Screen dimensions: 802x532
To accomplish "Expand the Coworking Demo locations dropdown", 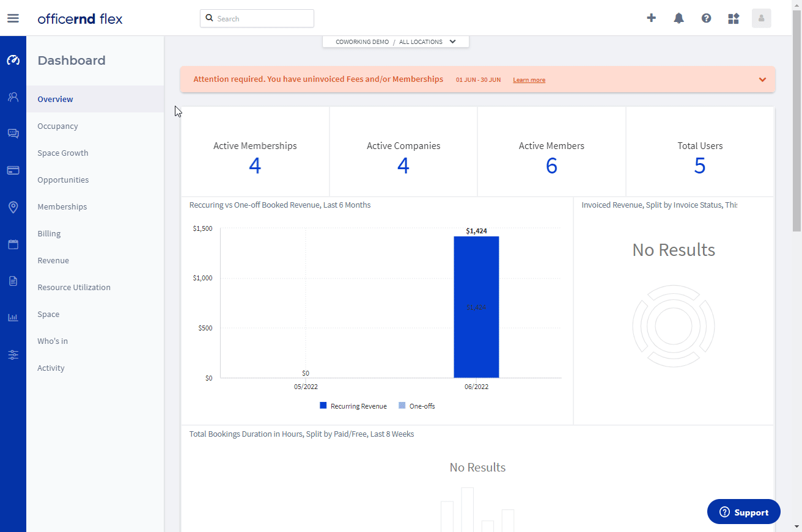I will pyautogui.click(x=395, y=42).
